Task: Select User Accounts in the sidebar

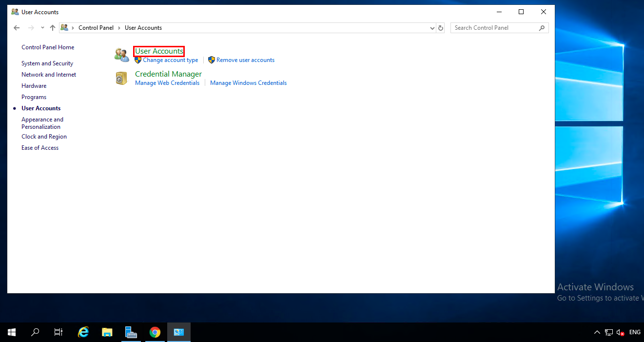Action: pos(41,108)
